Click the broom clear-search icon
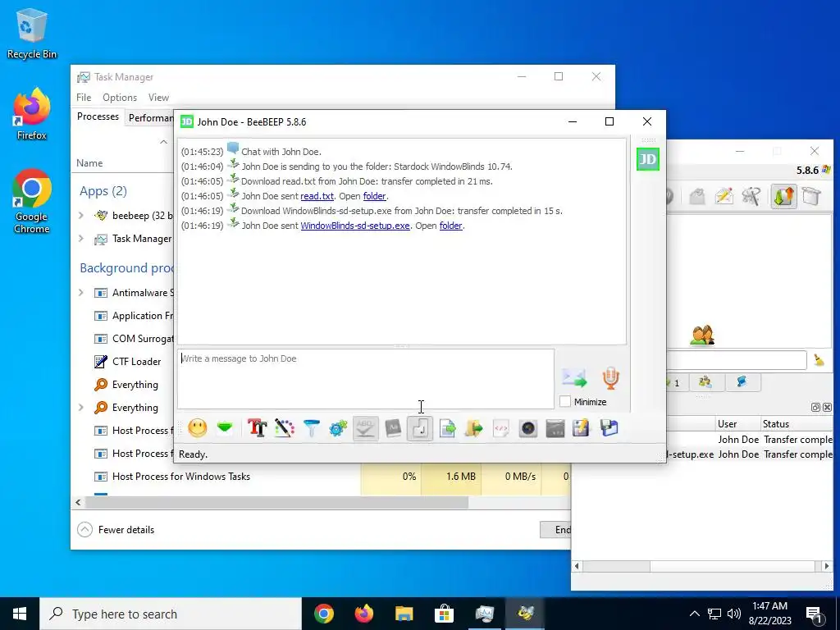 point(819,360)
